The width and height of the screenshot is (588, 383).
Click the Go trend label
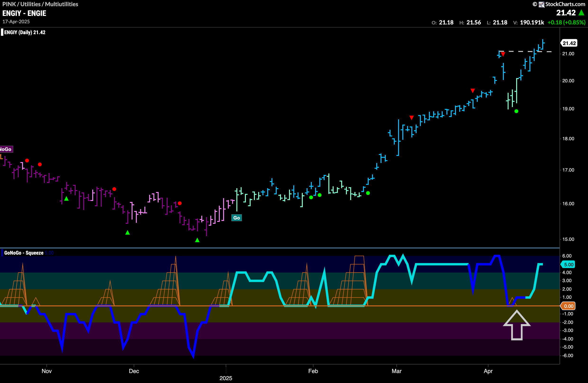pos(236,218)
